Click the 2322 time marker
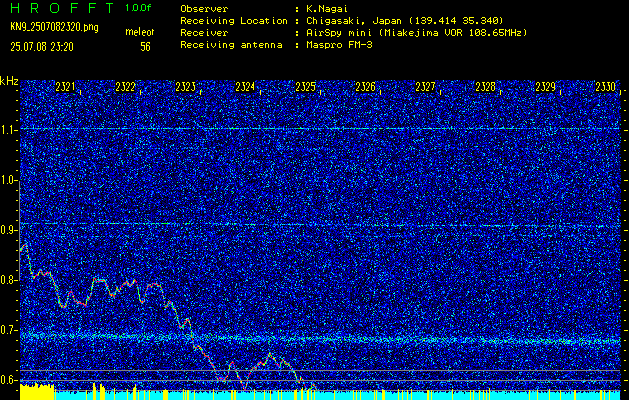This screenshot has width=629, height=400. pos(125,87)
